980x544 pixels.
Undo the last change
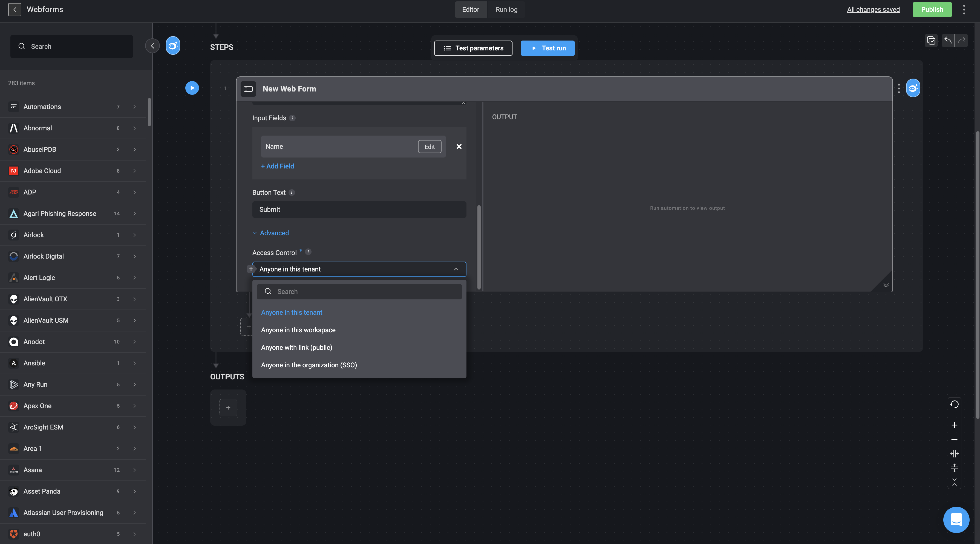(x=948, y=40)
